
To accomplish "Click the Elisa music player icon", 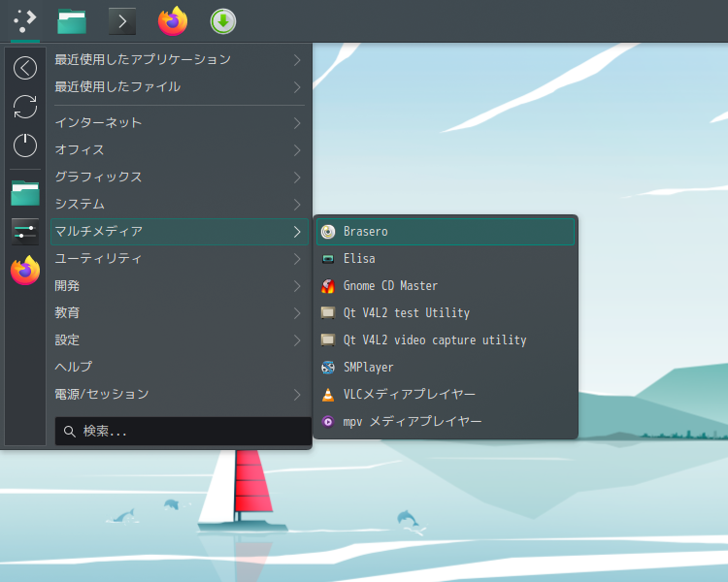I will [328, 259].
